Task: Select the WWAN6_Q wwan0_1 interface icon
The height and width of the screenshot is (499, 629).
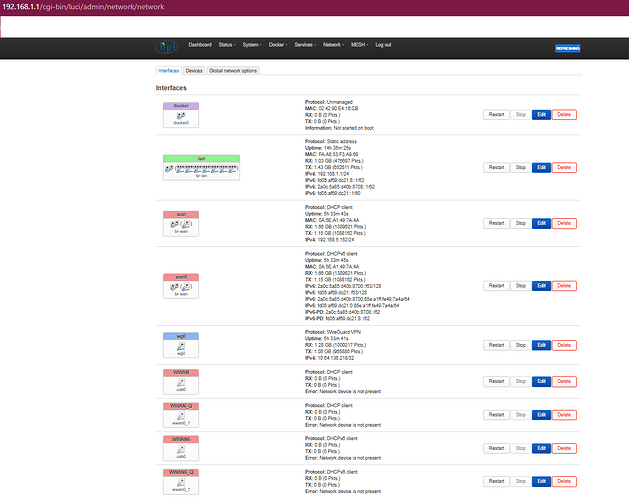Action: point(181,482)
